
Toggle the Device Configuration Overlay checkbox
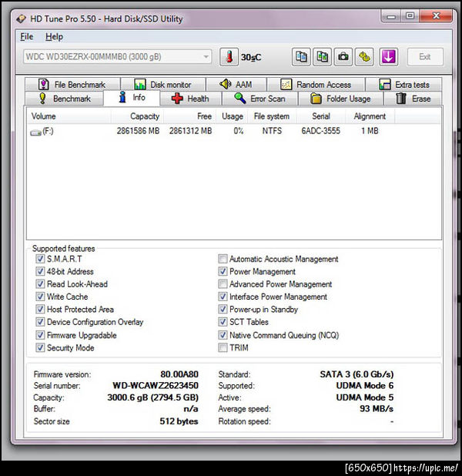(x=40, y=322)
